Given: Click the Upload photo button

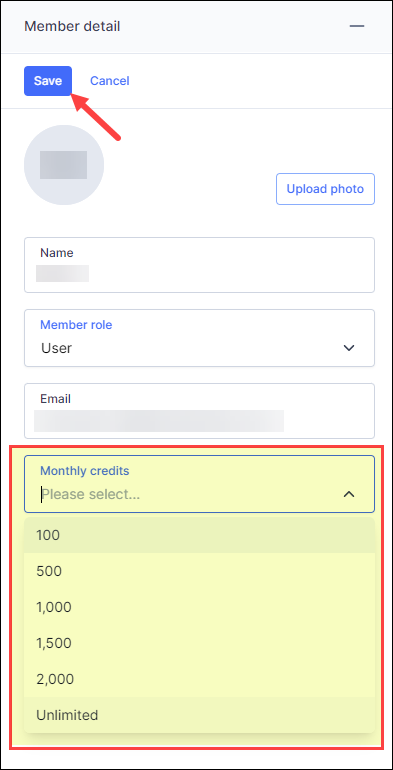Looking at the screenshot, I should point(325,189).
